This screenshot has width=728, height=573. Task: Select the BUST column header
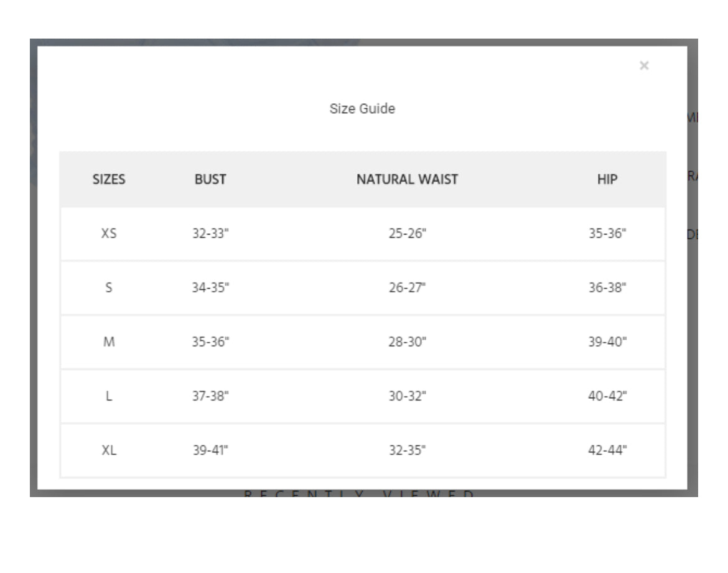(210, 179)
